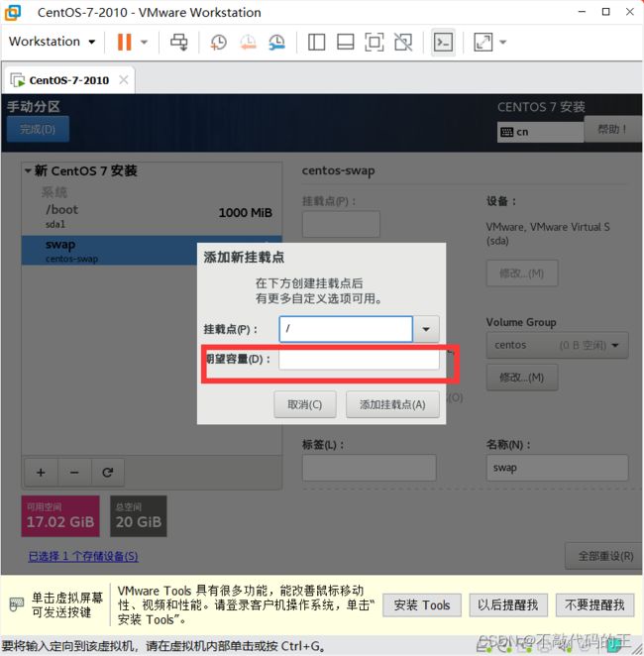The width and height of the screenshot is (644, 656).
Task: Switch to the CentOS-7-2010 tab
Action: [68, 80]
